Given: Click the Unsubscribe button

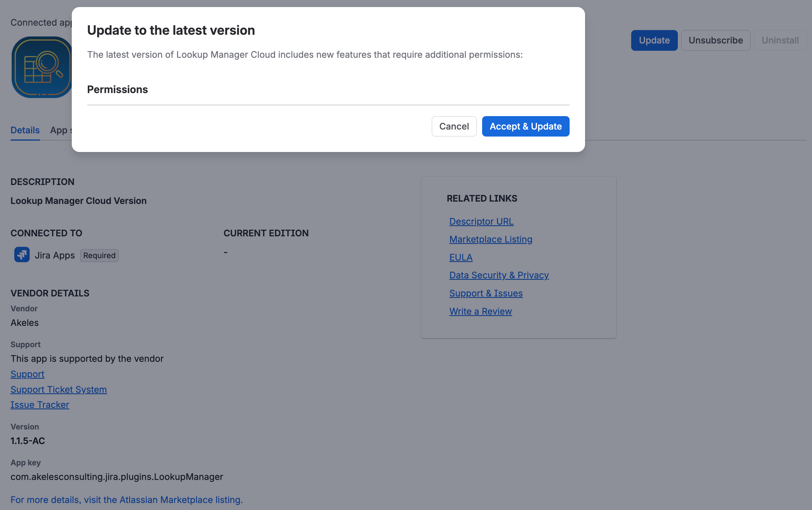Looking at the screenshot, I should pyautogui.click(x=715, y=41).
